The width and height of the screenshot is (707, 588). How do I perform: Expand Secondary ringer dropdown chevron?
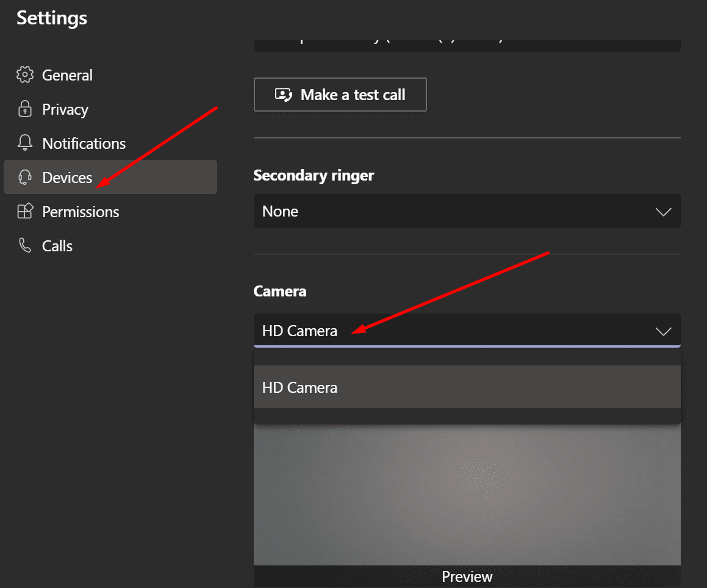(x=663, y=212)
